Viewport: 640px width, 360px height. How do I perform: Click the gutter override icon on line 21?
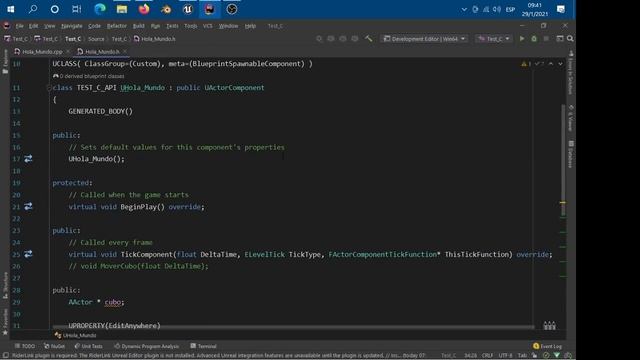tap(28, 206)
